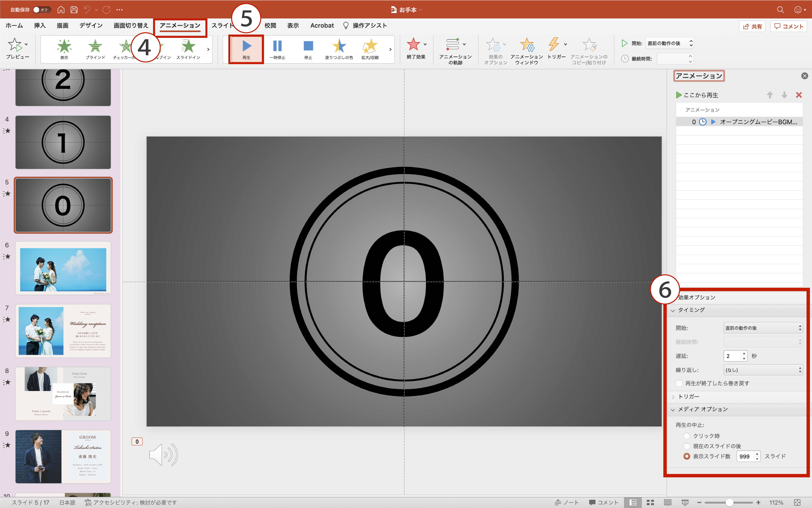Click ここから再生 play from here
The width and height of the screenshot is (812, 508).
pos(697,95)
